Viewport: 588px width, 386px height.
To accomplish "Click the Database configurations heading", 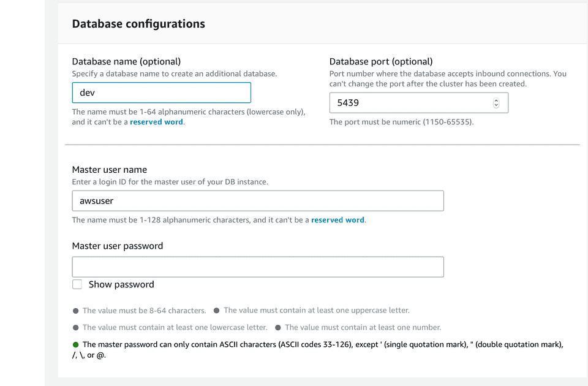I will coord(138,24).
